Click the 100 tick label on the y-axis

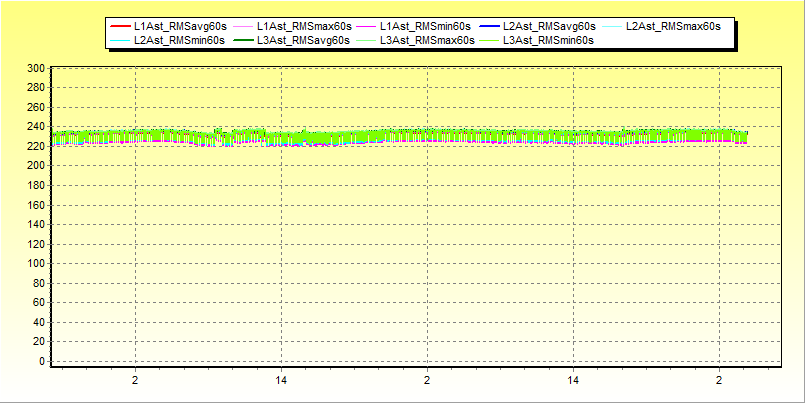pos(36,263)
